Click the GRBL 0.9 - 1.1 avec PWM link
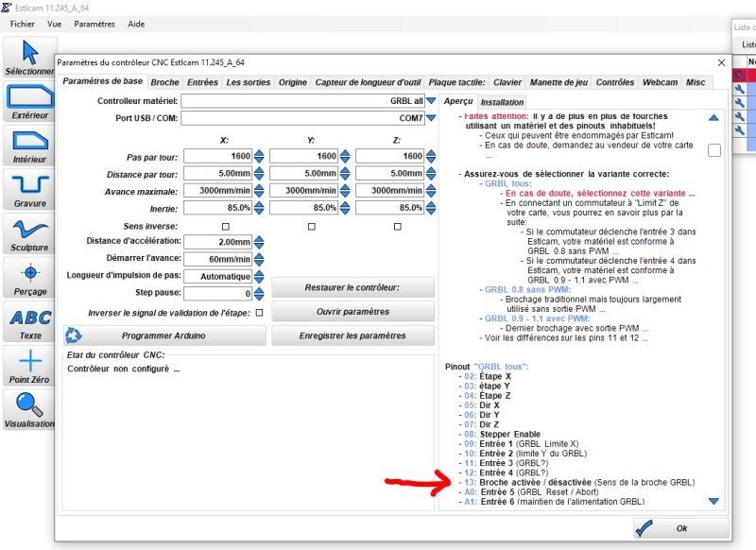Viewport: 756px width, 550px height. pos(537,318)
